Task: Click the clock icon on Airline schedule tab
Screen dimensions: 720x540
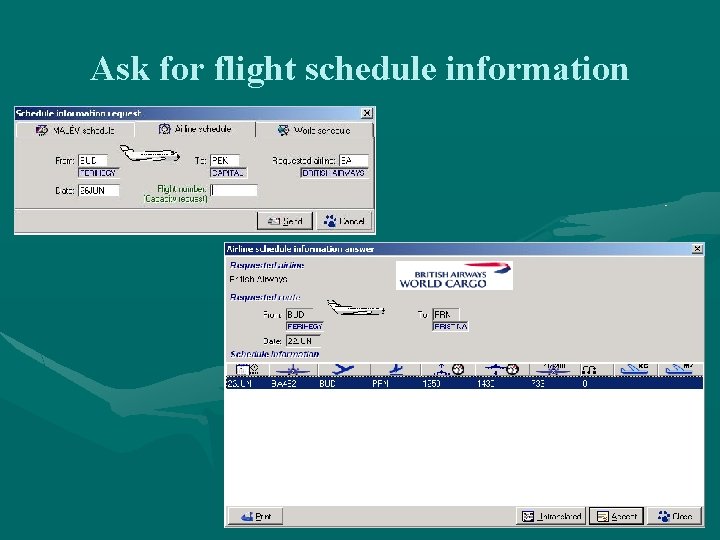Action: [x=164, y=129]
